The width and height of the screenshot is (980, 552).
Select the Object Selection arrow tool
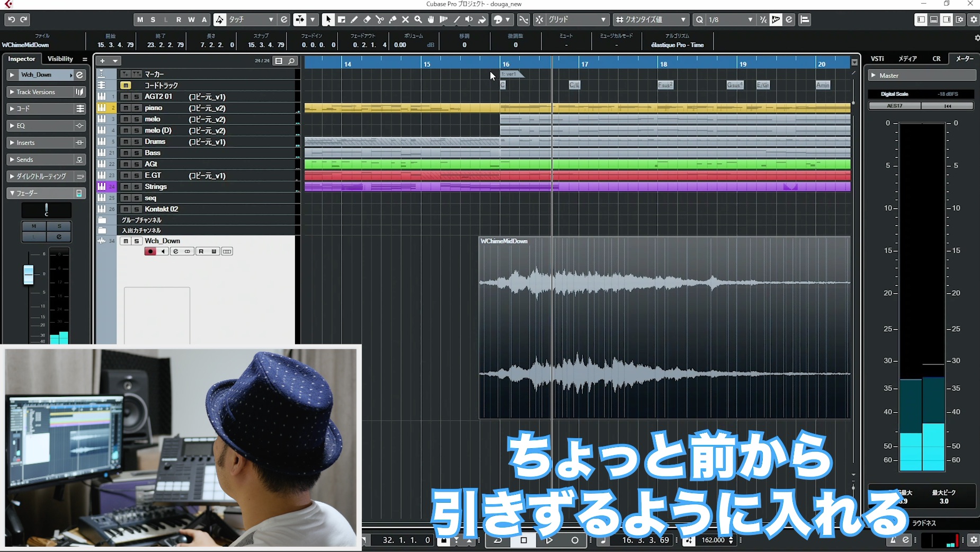coord(328,20)
